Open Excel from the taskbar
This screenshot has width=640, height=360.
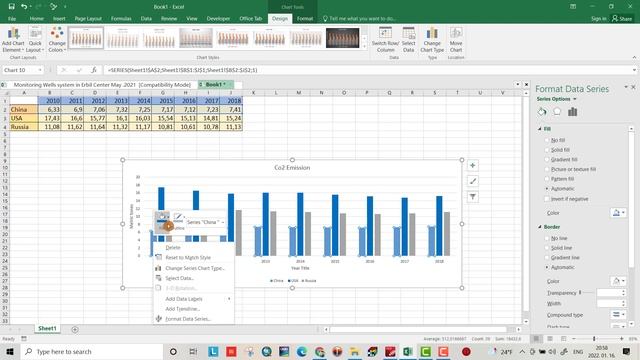point(408,351)
